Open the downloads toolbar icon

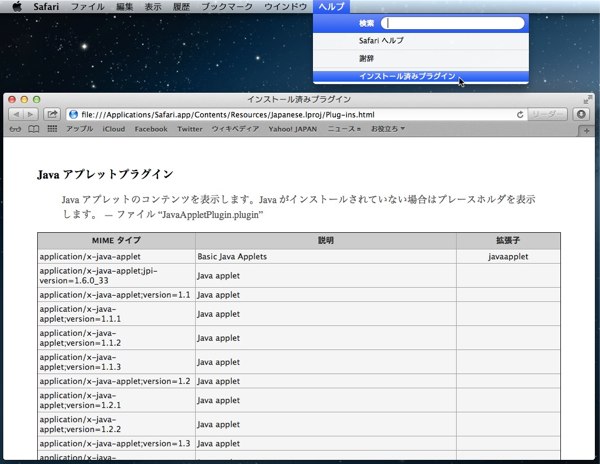point(581,114)
